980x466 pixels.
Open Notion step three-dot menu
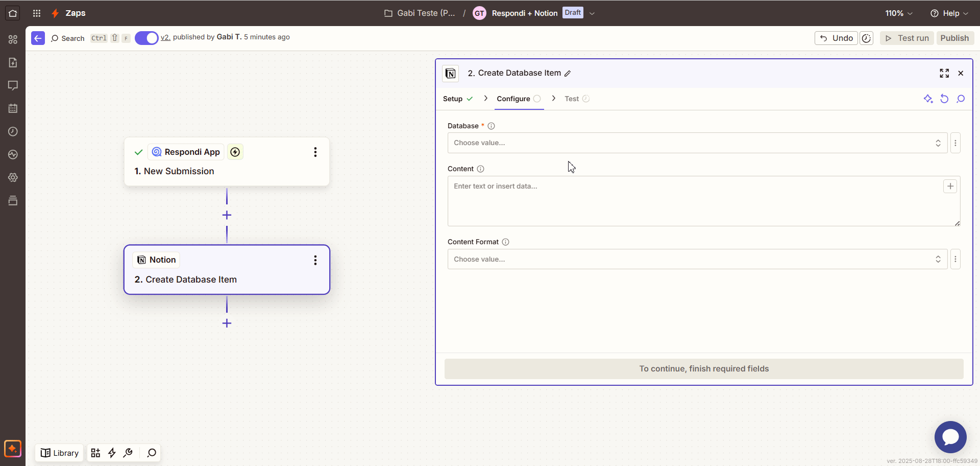tap(315, 260)
